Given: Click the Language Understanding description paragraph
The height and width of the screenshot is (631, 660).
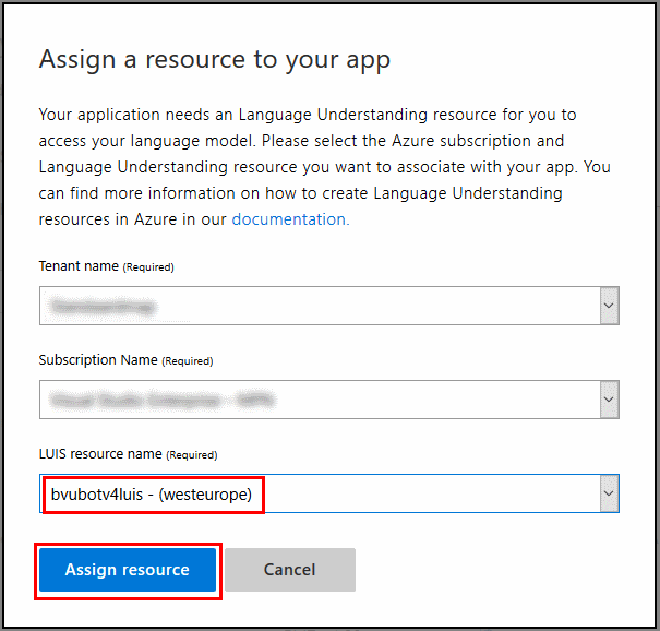Looking at the screenshot, I should [320, 166].
